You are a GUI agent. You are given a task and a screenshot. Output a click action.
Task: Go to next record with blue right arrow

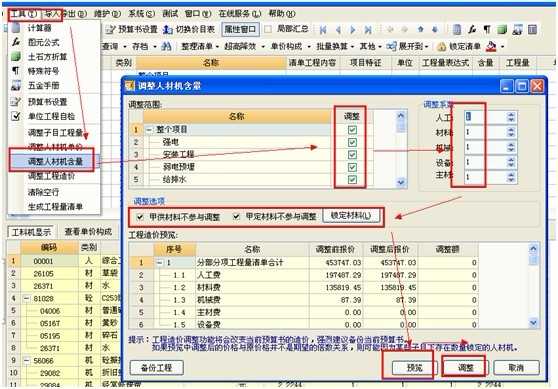click(x=353, y=30)
